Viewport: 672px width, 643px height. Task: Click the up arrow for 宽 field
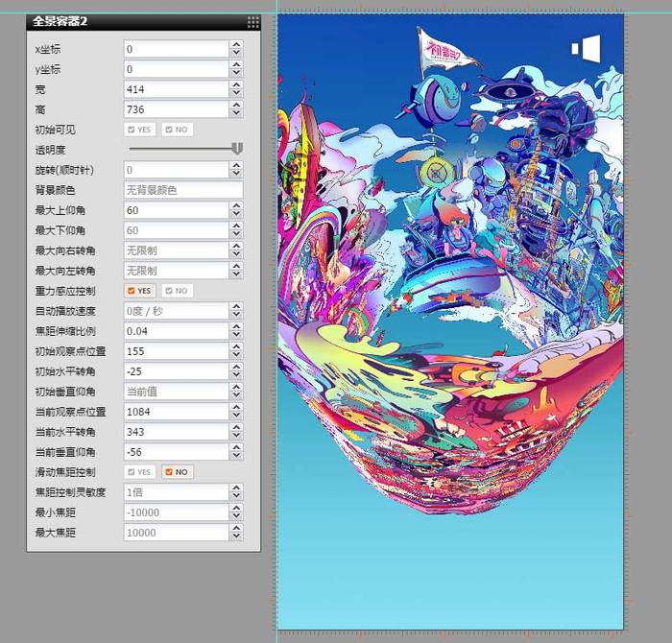click(x=236, y=84)
